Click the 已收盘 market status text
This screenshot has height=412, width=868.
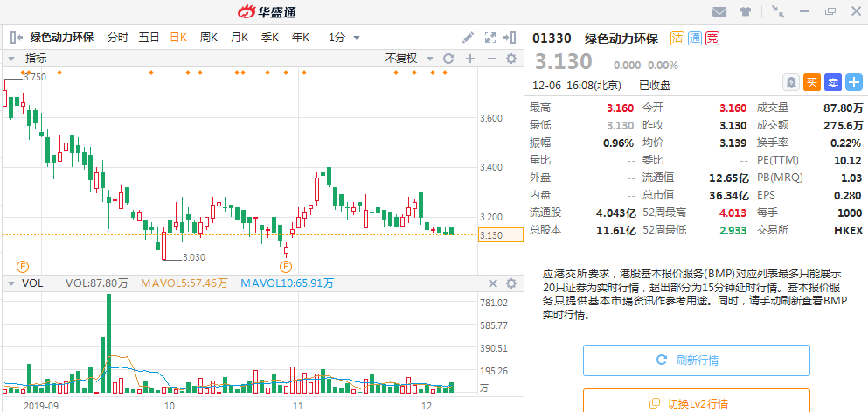coord(655,86)
